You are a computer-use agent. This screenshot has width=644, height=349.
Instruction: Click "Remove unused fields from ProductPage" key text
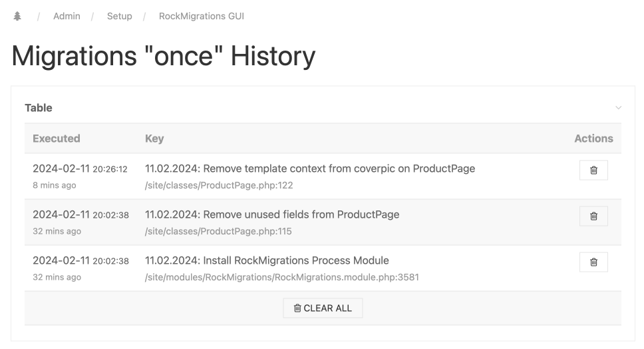(272, 214)
